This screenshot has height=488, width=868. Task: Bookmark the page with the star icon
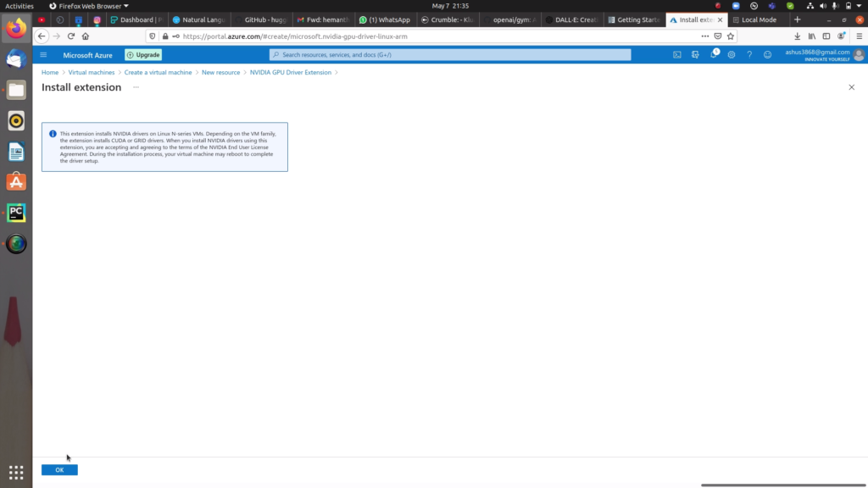click(x=731, y=36)
